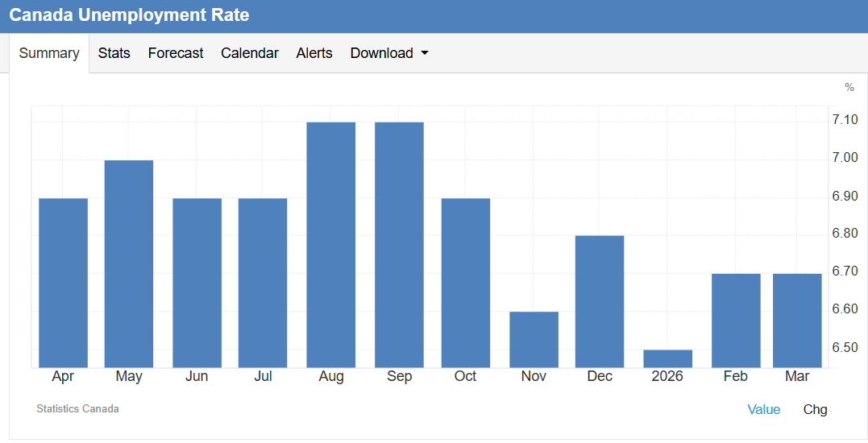Viewport: 868px width, 443px height.
Task: Click the 6.50 axis label
Action: pos(845,347)
